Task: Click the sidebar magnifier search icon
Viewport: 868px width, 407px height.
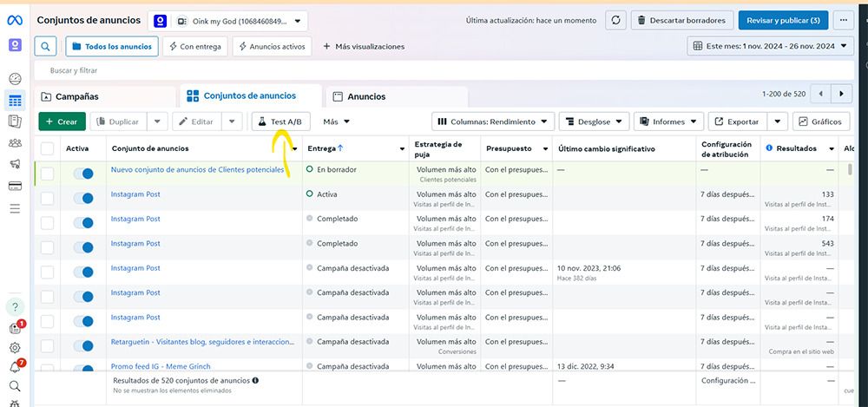Action: click(x=15, y=386)
